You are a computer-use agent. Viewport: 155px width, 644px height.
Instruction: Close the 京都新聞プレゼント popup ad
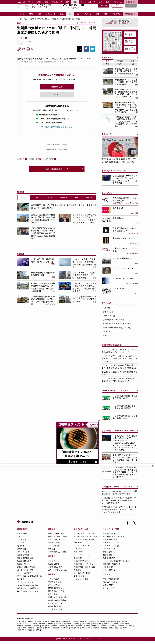(x=99, y=421)
